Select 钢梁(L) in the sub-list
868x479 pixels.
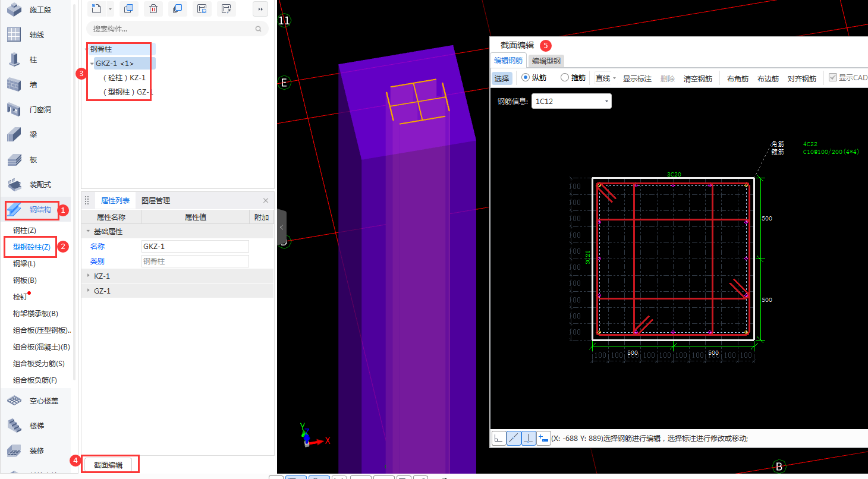point(24,264)
